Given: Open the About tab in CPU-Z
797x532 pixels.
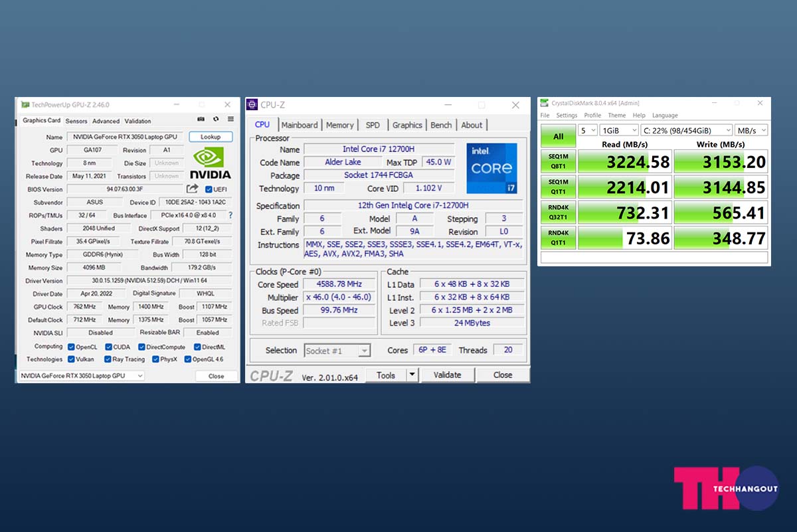Looking at the screenshot, I should (x=472, y=125).
